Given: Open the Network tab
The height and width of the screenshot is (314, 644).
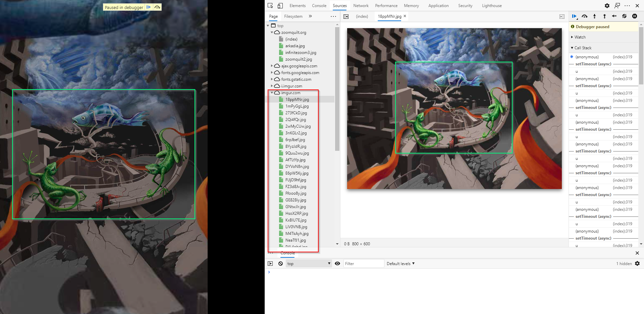Looking at the screenshot, I should pyautogui.click(x=361, y=6).
